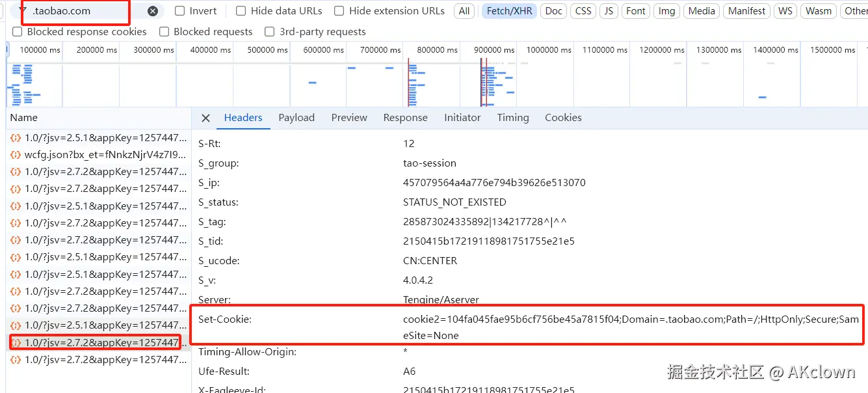Click the S_v value 4.0.4.2
The width and height of the screenshot is (868, 393).
point(418,280)
